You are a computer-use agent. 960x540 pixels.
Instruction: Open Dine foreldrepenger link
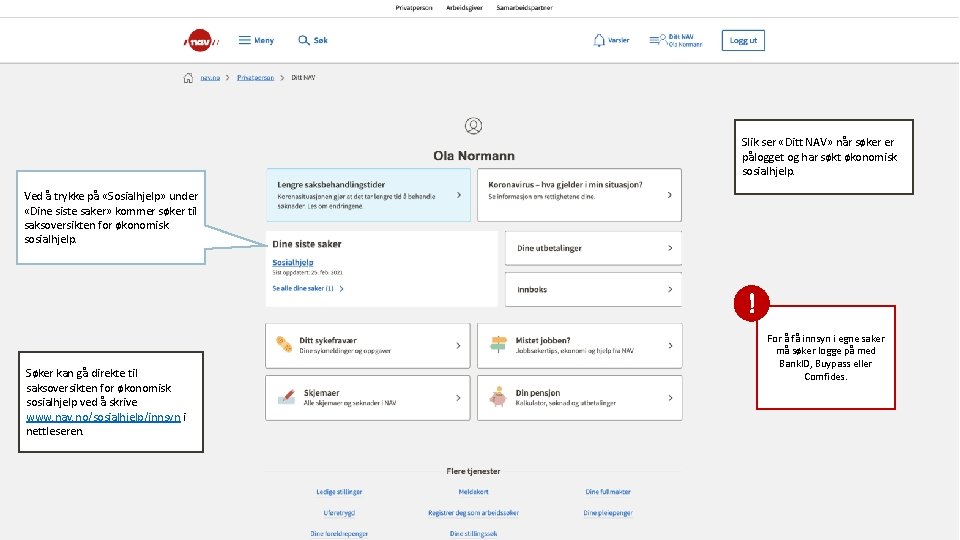pyautogui.click(x=339, y=534)
